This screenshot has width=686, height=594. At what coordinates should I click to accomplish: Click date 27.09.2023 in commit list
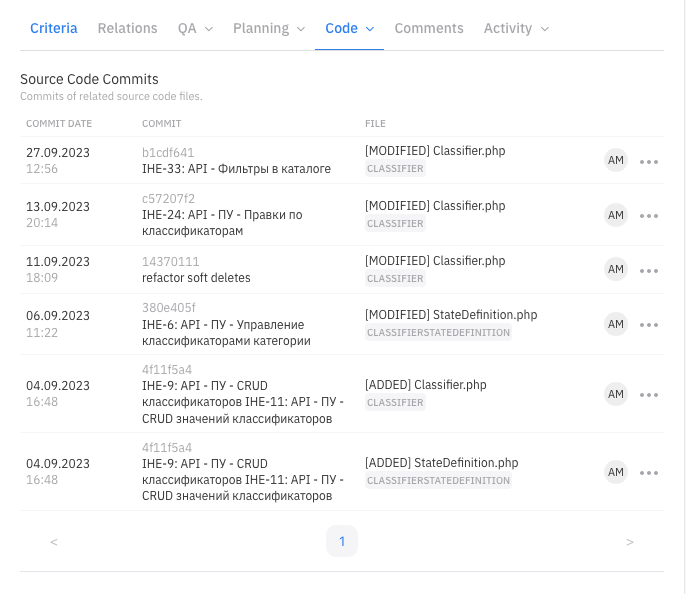pos(58,153)
